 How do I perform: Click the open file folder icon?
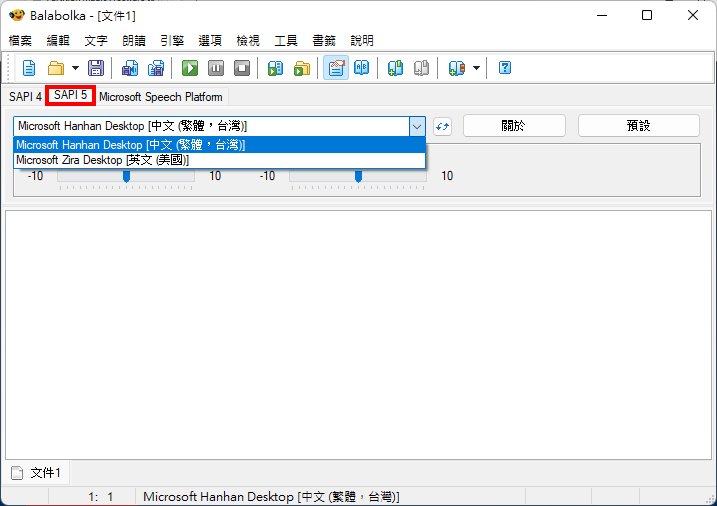click(x=56, y=69)
